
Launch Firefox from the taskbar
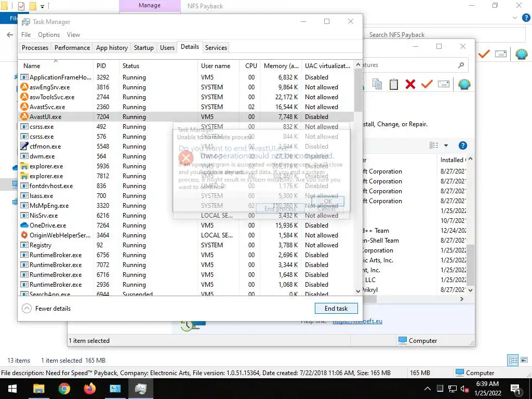89,389
